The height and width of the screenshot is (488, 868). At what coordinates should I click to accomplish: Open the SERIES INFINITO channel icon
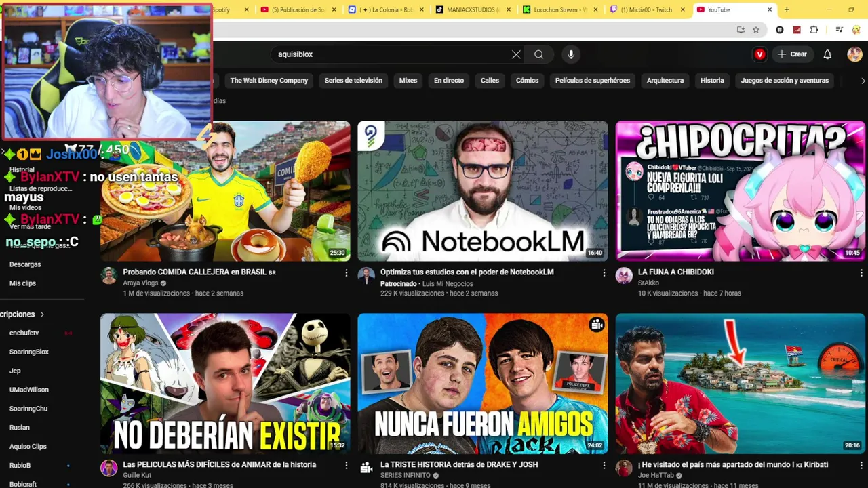pyautogui.click(x=366, y=468)
